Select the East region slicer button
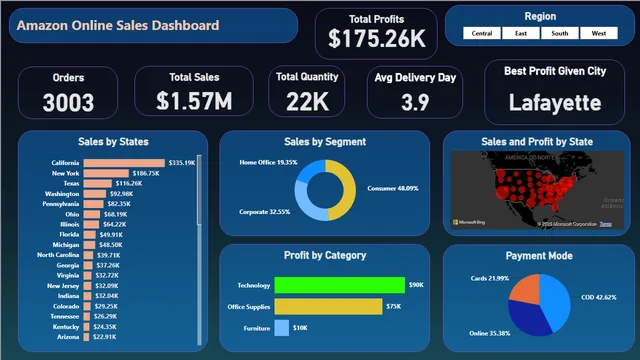640x360 pixels. (521, 33)
